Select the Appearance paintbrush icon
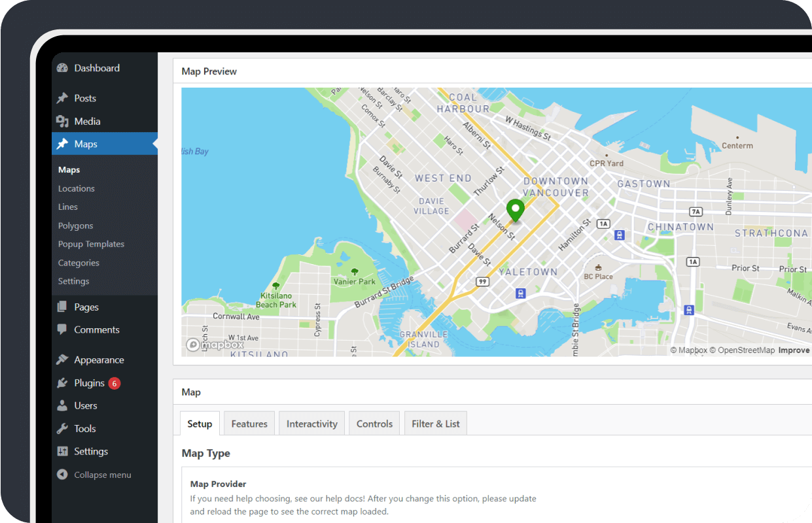Viewport: 812px width, 523px height. click(x=62, y=360)
